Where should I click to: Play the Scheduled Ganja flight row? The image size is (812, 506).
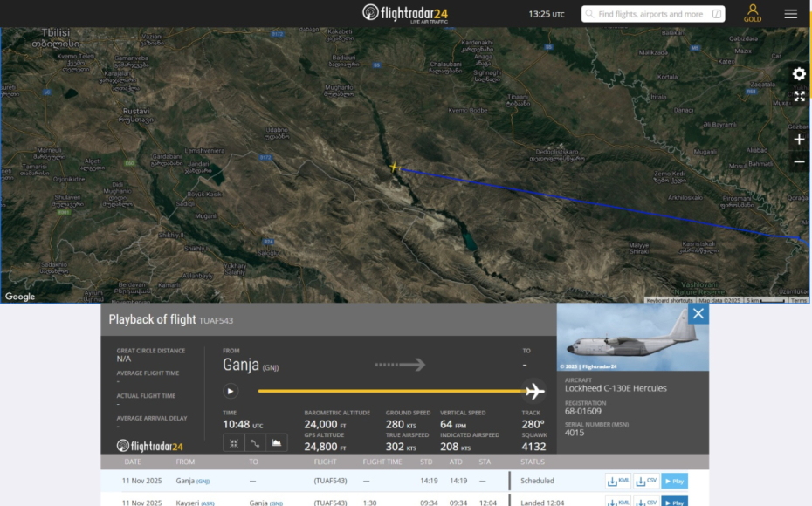(674, 481)
